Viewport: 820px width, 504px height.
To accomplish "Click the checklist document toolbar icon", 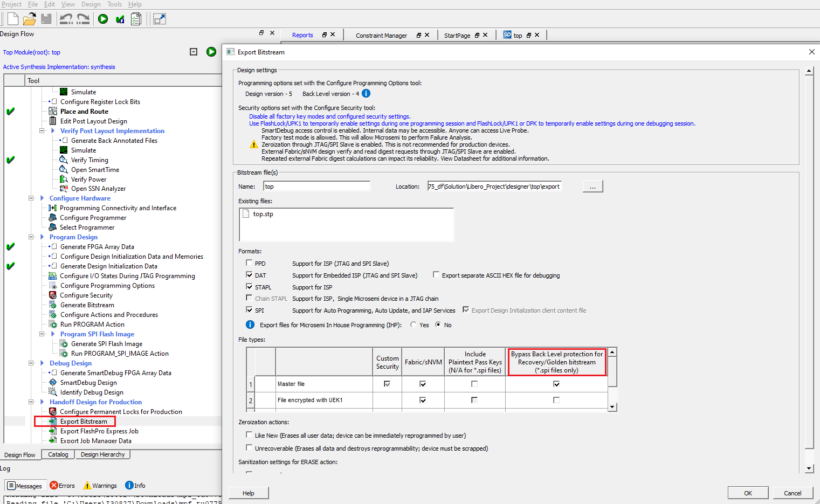I will 136,19.
